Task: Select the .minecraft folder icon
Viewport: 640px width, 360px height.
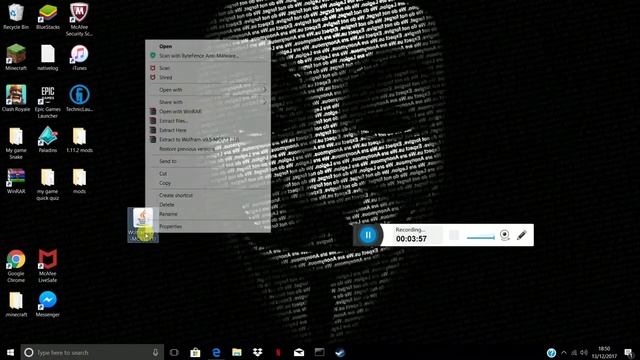Action: coord(16,304)
